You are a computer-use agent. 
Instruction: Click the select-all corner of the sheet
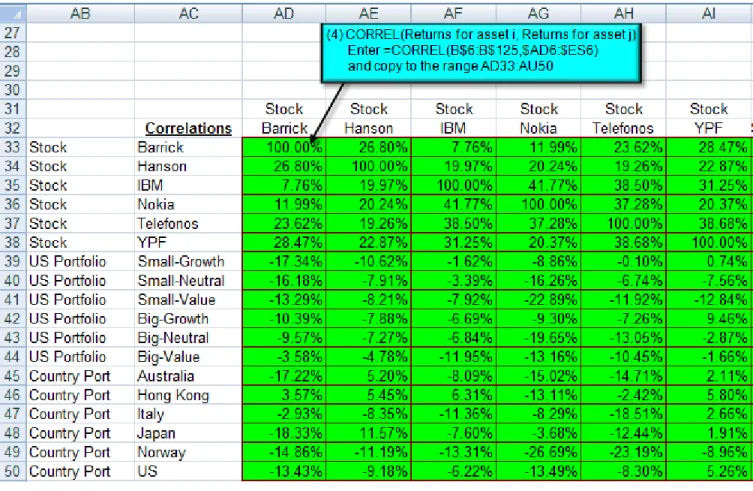click(x=13, y=13)
